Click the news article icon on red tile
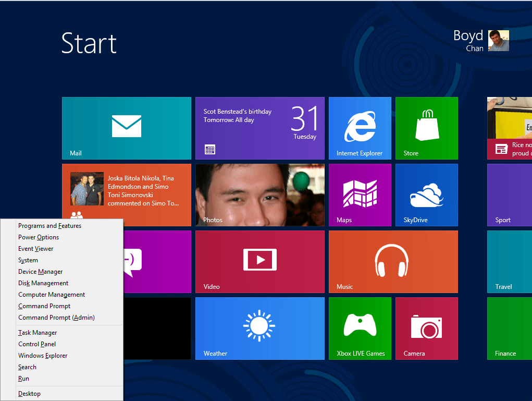The height and width of the screenshot is (401, 532). tap(501, 149)
